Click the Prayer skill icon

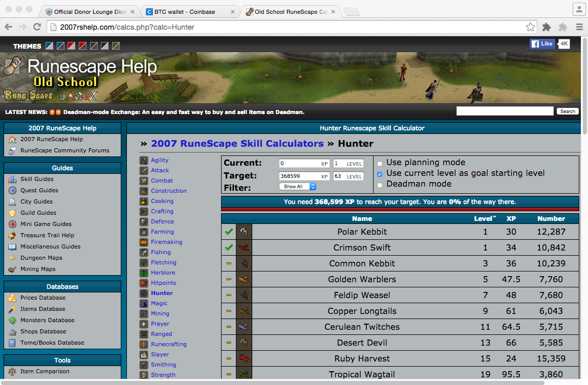coord(144,324)
